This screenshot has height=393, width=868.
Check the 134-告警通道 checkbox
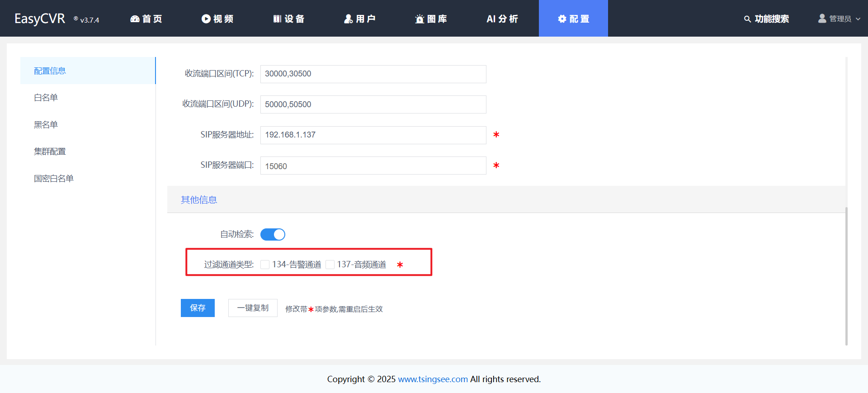tap(265, 265)
